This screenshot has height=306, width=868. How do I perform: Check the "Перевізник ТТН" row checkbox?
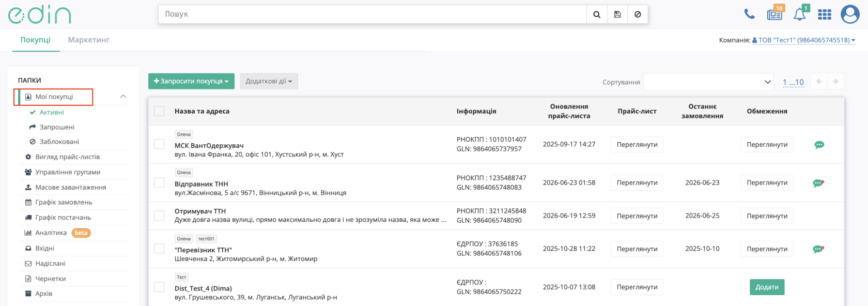pos(159,249)
